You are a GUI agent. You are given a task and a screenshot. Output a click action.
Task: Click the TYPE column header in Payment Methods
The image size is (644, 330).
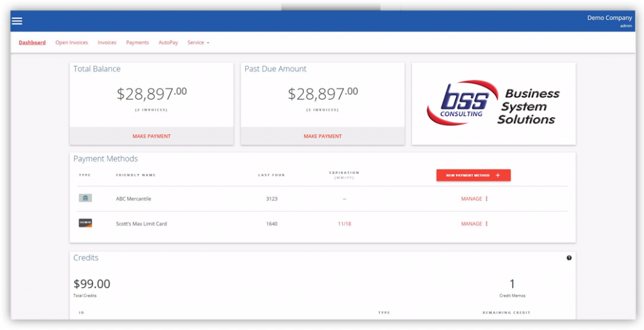(85, 175)
